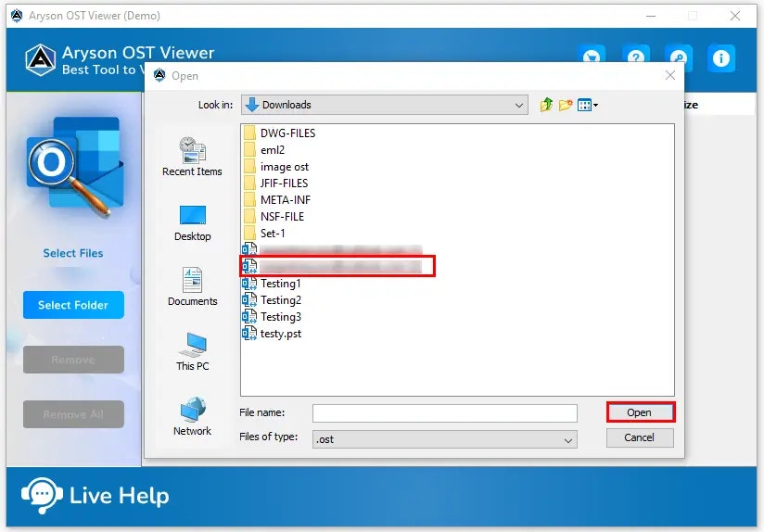Select the META-INF folder
Viewport: 764px width, 532px height.
coord(276,200)
